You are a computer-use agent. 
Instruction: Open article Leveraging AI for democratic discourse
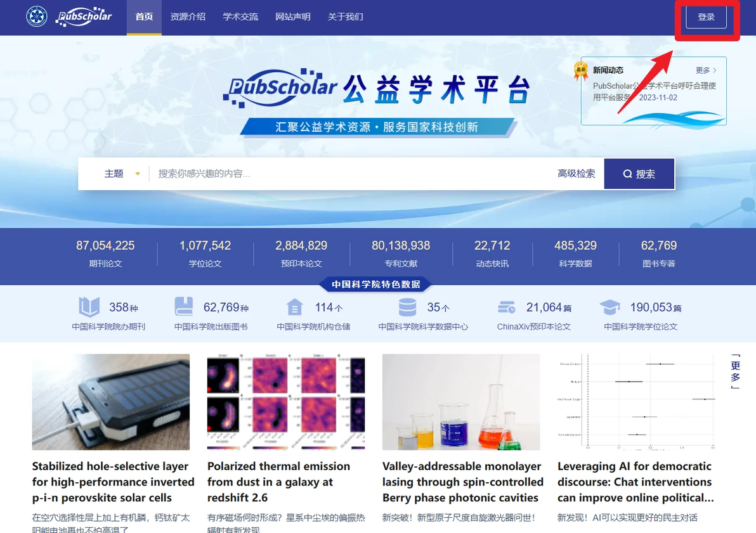point(635,482)
